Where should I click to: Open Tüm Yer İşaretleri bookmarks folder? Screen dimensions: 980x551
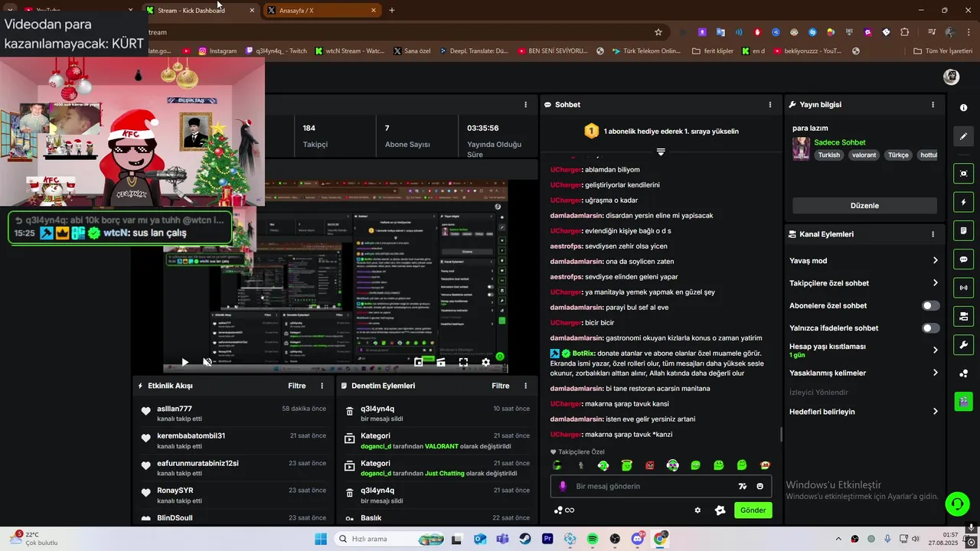point(943,51)
